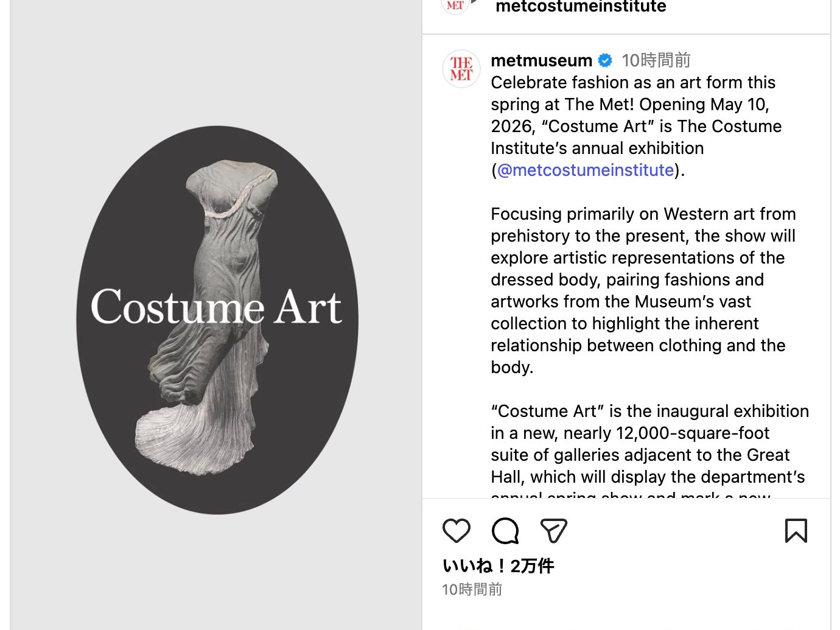Image resolution: width=840 pixels, height=630 pixels.
Task: Click the 10時間前 timestamp below the likes
Action: click(x=472, y=589)
